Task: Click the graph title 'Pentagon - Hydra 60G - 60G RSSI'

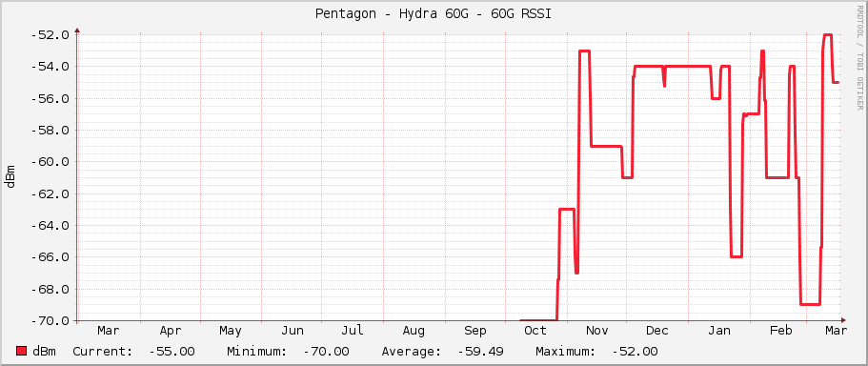Action: pyautogui.click(x=434, y=14)
